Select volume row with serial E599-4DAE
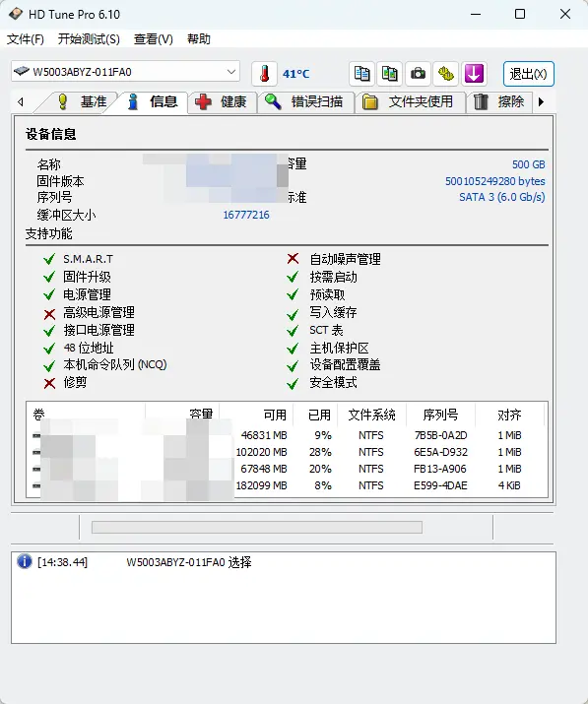 pyautogui.click(x=287, y=485)
